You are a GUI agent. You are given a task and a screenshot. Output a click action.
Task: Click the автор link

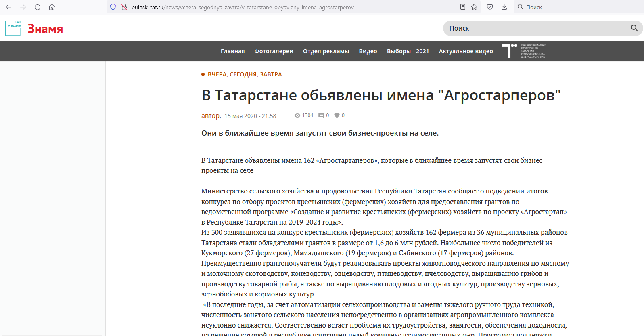(x=211, y=116)
